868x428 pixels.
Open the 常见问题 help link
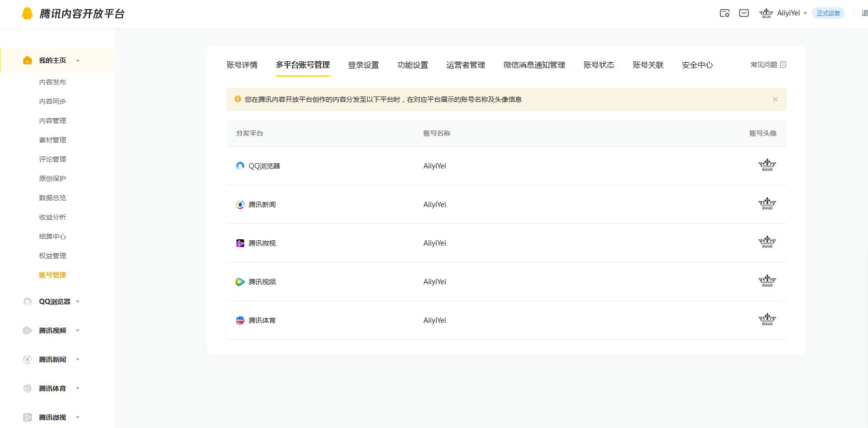tap(764, 65)
